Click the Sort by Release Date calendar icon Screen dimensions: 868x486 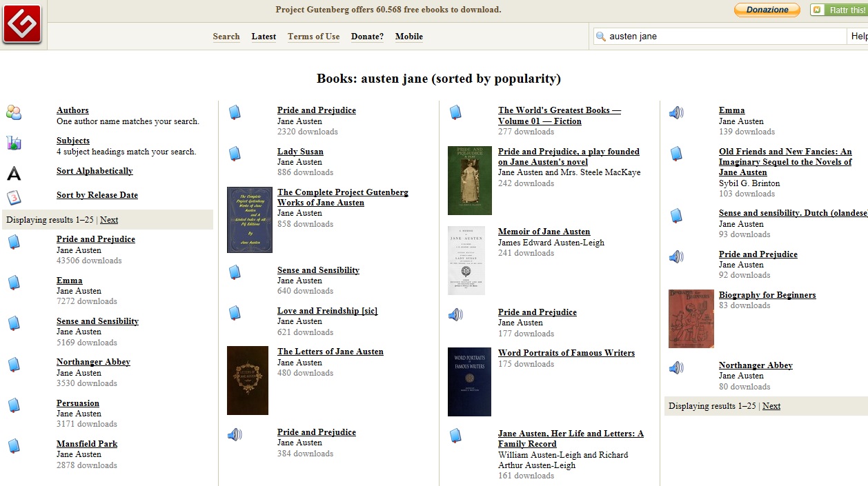pyautogui.click(x=14, y=197)
